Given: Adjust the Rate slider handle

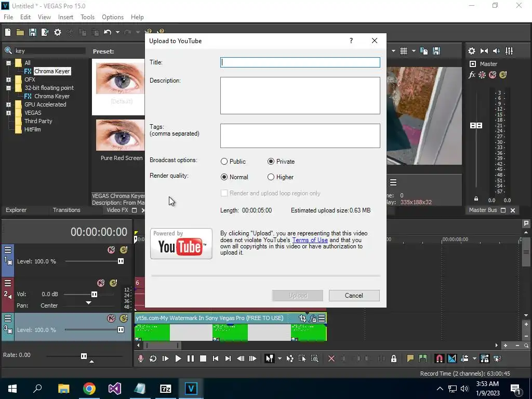Looking at the screenshot, I should 84,356.
